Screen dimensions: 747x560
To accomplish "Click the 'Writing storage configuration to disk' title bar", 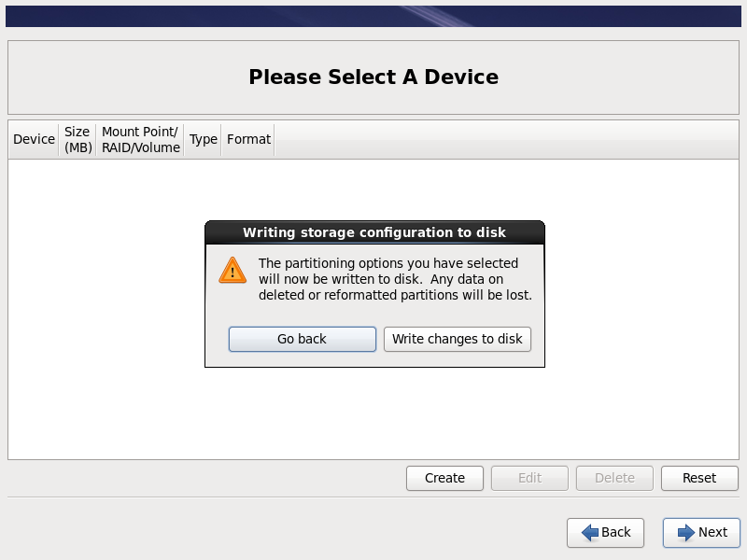I will pyautogui.click(x=374, y=232).
